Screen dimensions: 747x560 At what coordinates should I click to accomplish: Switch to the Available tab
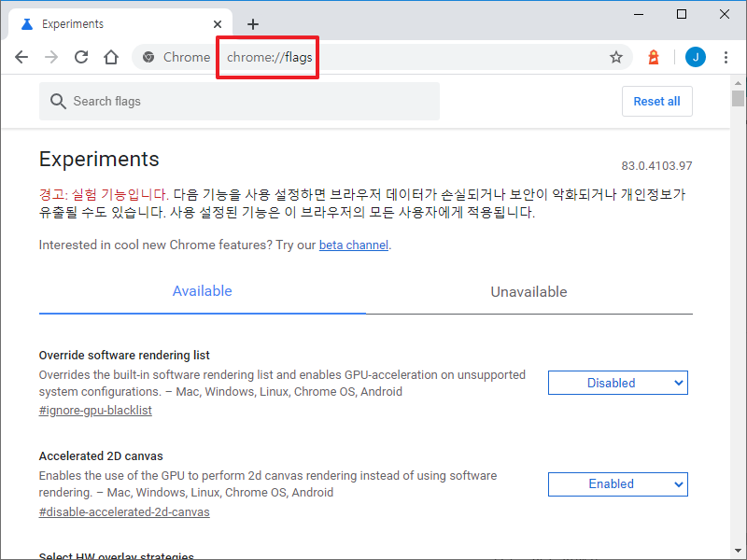[x=202, y=291]
